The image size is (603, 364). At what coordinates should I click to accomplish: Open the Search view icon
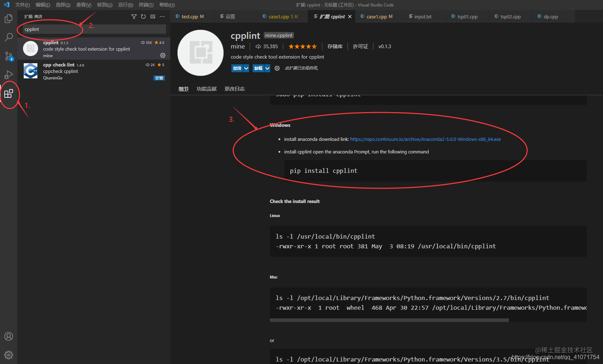click(9, 37)
